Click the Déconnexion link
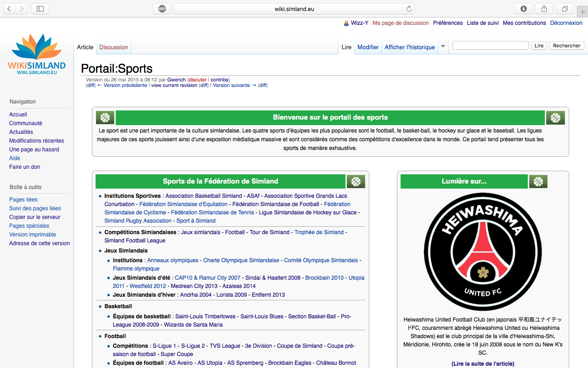Image resolution: width=588 pixels, height=368 pixels. tap(566, 23)
